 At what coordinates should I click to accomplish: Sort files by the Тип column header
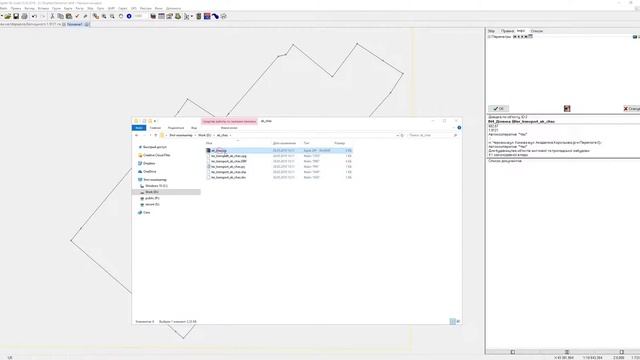tap(307, 143)
